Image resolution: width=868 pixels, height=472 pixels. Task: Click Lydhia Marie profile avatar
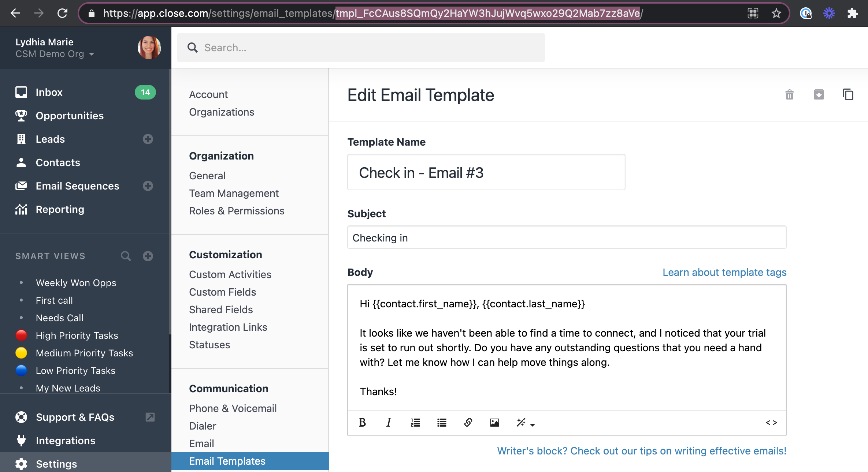point(149,48)
